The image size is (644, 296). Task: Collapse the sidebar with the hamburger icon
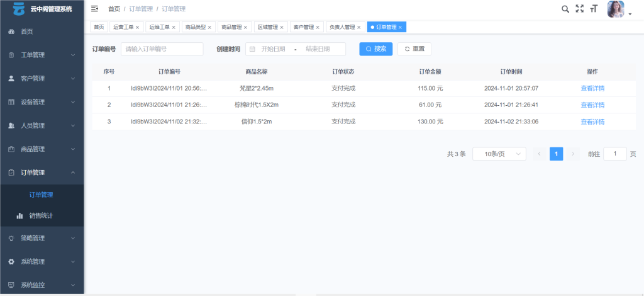[94, 9]
